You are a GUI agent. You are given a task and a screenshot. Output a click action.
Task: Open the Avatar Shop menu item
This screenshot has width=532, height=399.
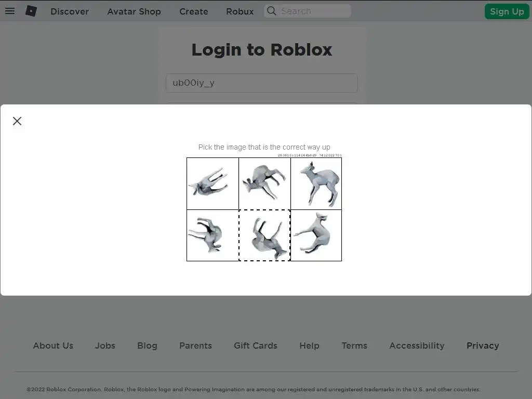[x=134, y=11]
